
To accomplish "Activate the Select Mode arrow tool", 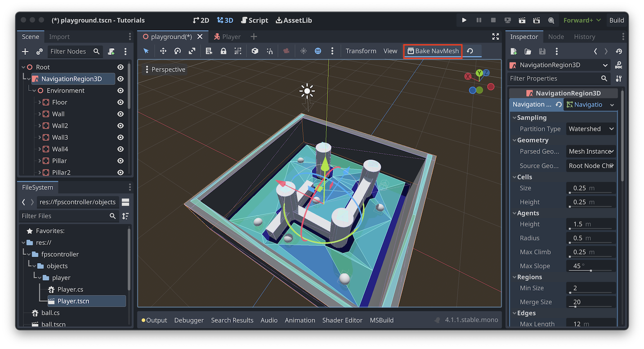I will [146, 51].
